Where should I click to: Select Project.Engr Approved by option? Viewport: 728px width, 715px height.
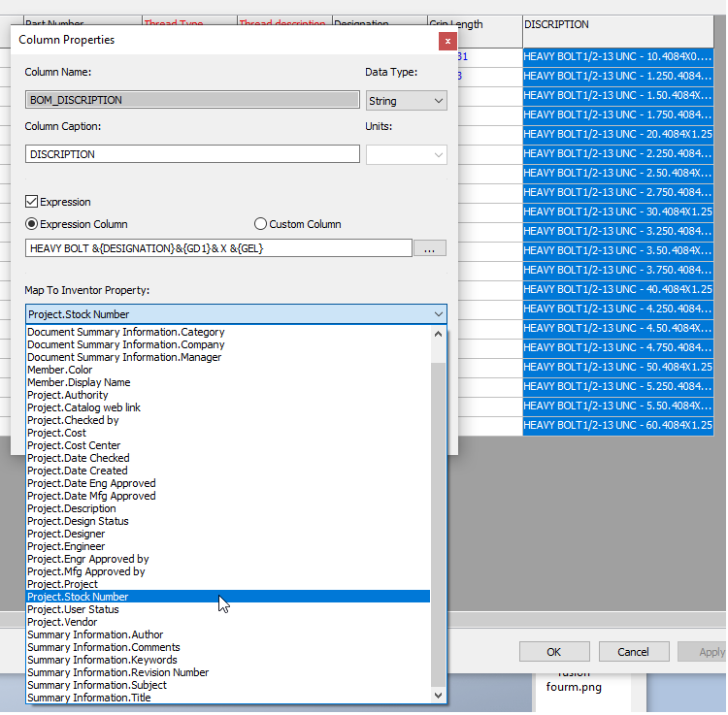(x=228, y=559)
